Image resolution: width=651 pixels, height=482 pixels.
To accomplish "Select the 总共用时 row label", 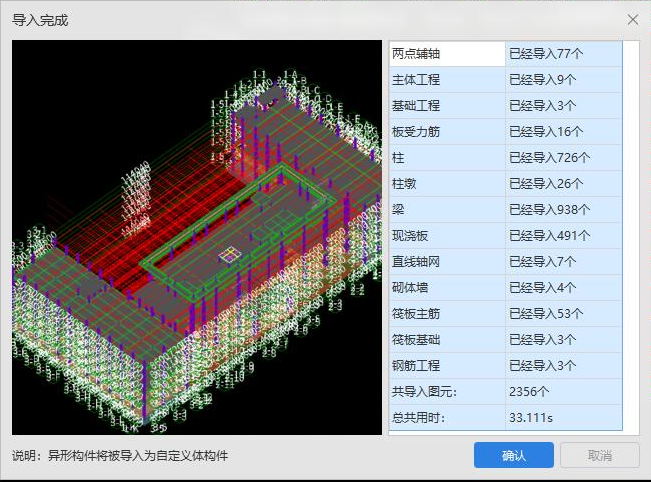I will click(x=447, y=418).
